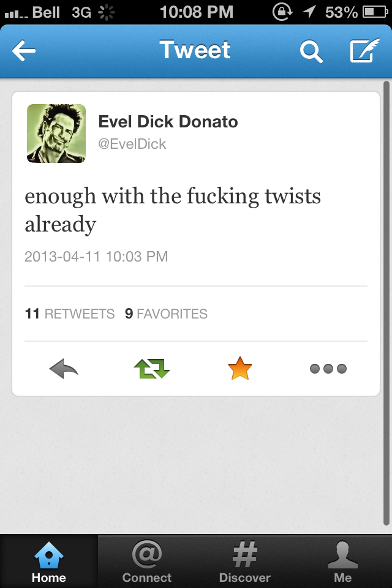
Task: Toggle the orange favorite star
Action: click(x=240, y=368)
